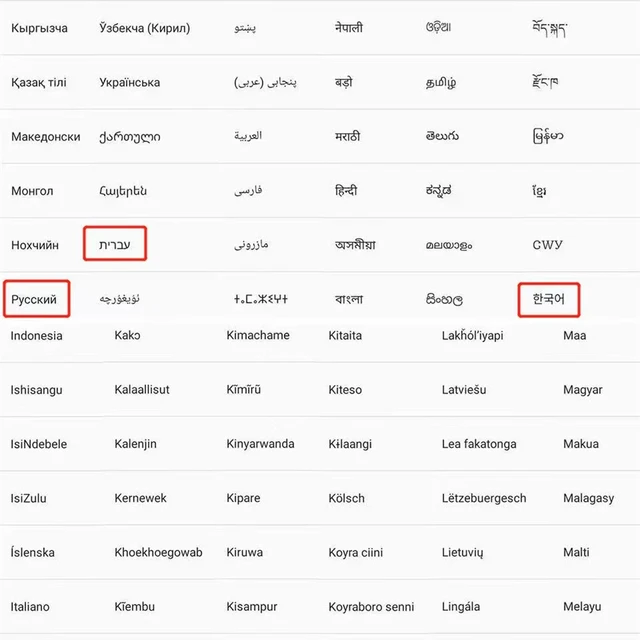
Task: Select Malagasy language
Action: 589,498
